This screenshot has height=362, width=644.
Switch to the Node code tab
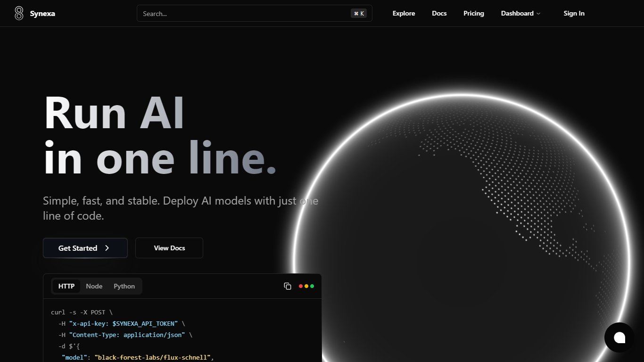pos(94,286)
